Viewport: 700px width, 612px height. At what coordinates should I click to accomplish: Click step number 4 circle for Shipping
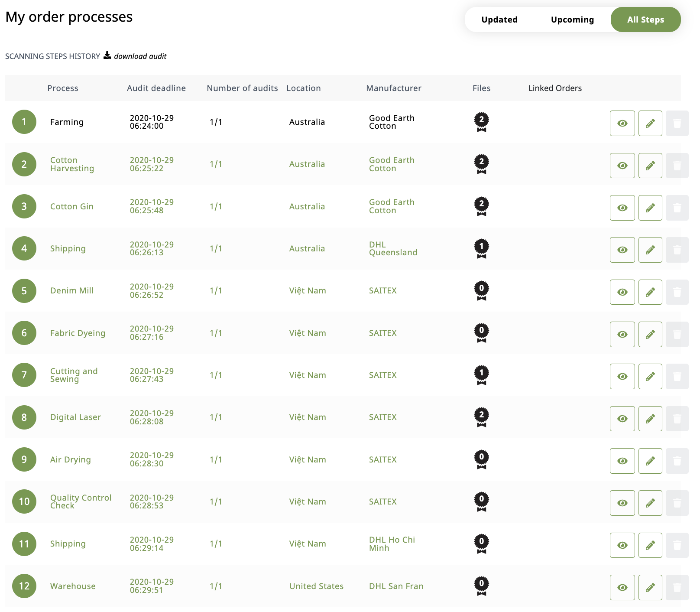click(24, 249)
